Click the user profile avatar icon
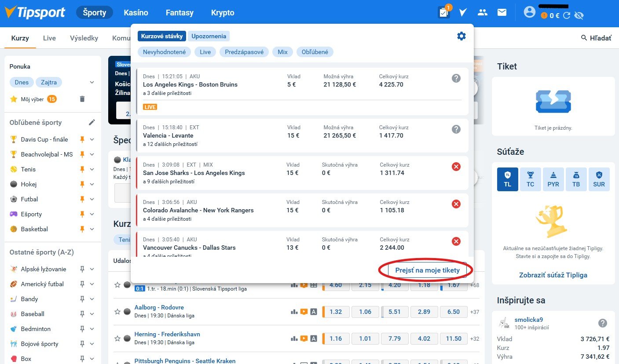Screen dimensions: 619x364 click(x=530, y=12)
